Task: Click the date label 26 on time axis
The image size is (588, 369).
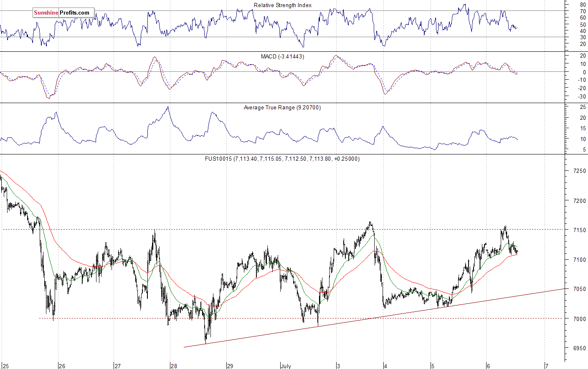Action: click(x=62, y=366)
